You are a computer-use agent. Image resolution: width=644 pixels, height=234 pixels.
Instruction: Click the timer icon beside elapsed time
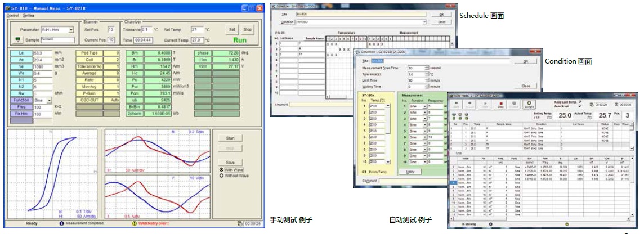coord(240,223)
